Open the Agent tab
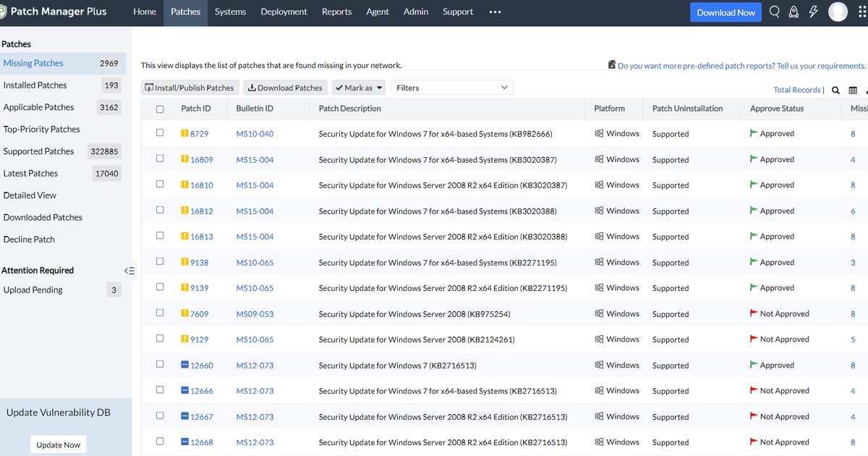 tap(378, 12)
